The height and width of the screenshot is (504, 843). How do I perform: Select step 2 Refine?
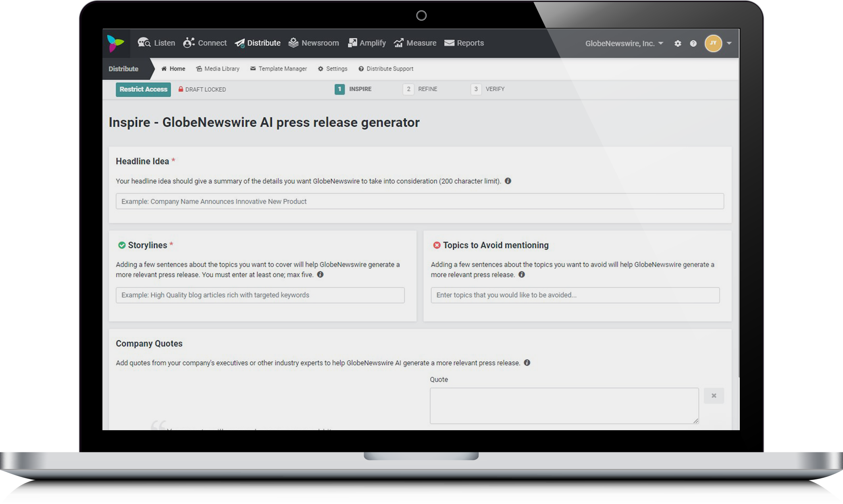420,89
